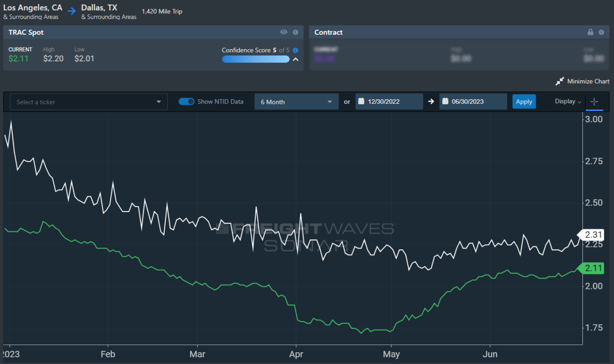Image resolution: width=614 pixels, height=364 pixels.
Task: Click the Low $2.01 value
Action: pos(84,58)
